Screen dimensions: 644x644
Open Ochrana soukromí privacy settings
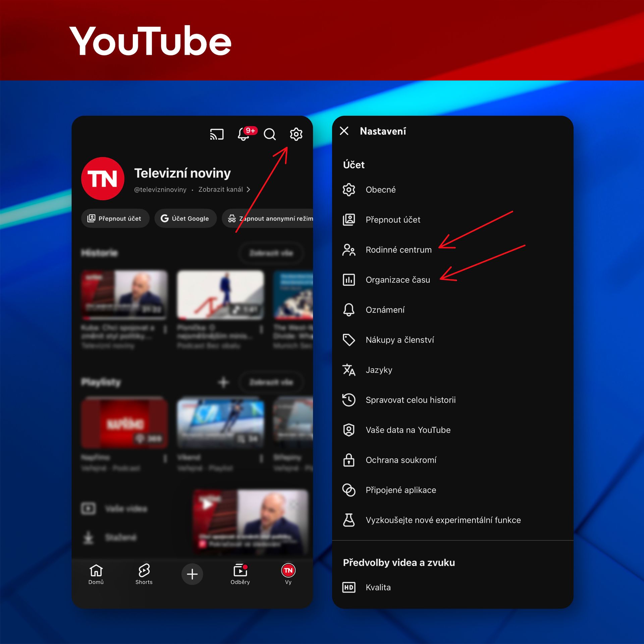pyautogui.click(x=452, y=460)
